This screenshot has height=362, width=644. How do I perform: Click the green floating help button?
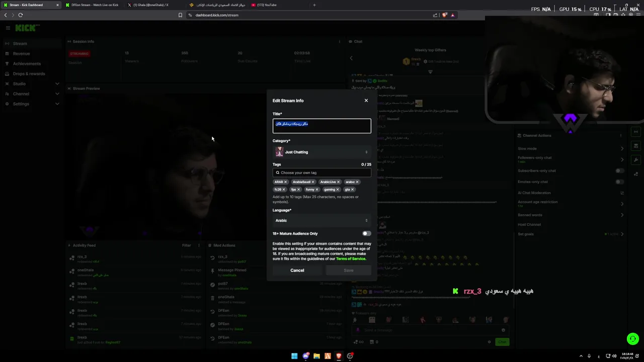(x=633, y=339)
